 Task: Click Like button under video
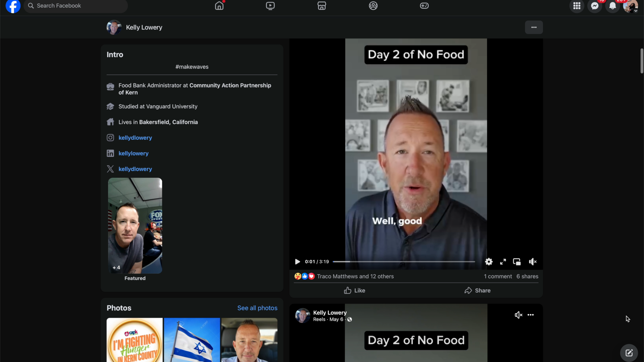coord(355,291)
